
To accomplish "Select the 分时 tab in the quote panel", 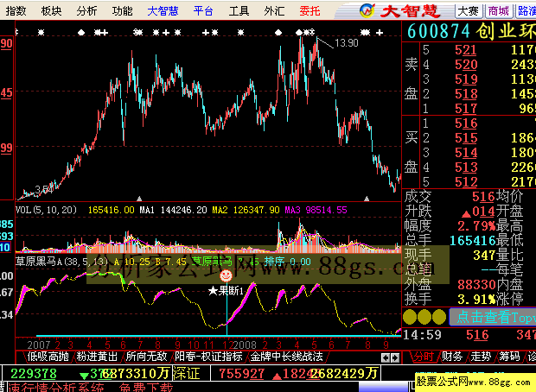I will [x=424, y=357].
